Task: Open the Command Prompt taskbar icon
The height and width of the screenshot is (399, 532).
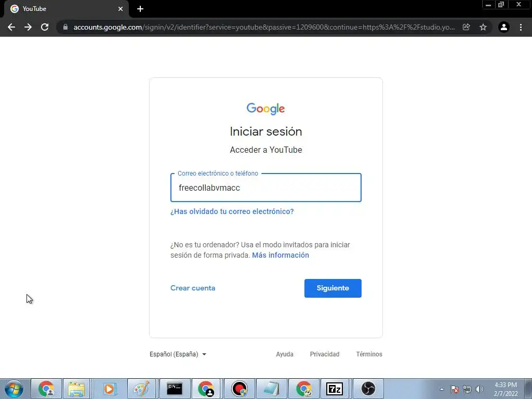Action: tap(175, 389)
